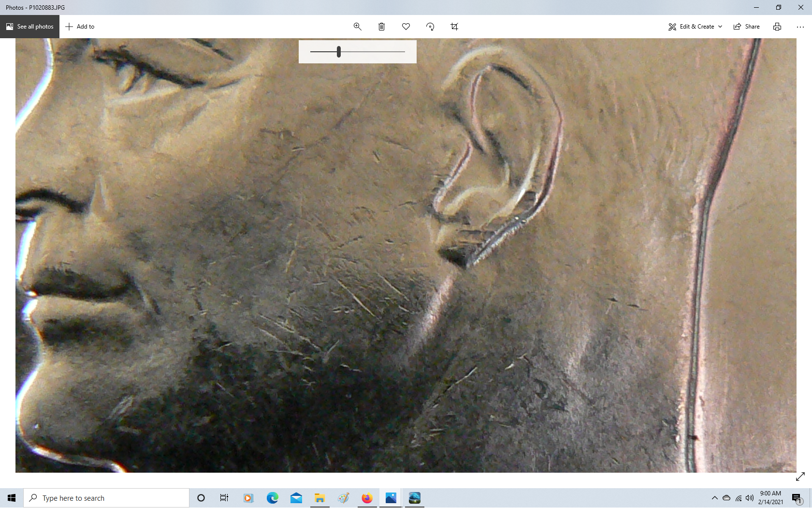Screen dimensions: 812x508
Task: Open File Explorer from taskbar
Action: tap(319, 498)
